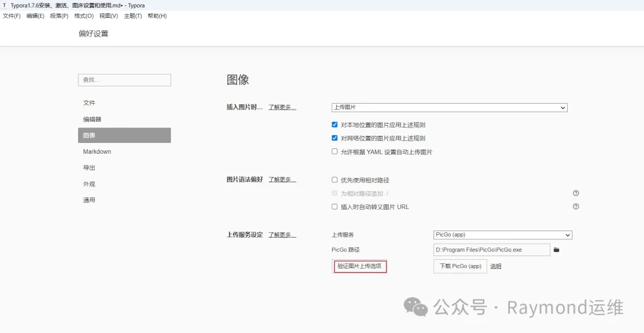
Task: Click help icon next to 插入时自动转义图片 URL
Action: [x=576, y=207]
